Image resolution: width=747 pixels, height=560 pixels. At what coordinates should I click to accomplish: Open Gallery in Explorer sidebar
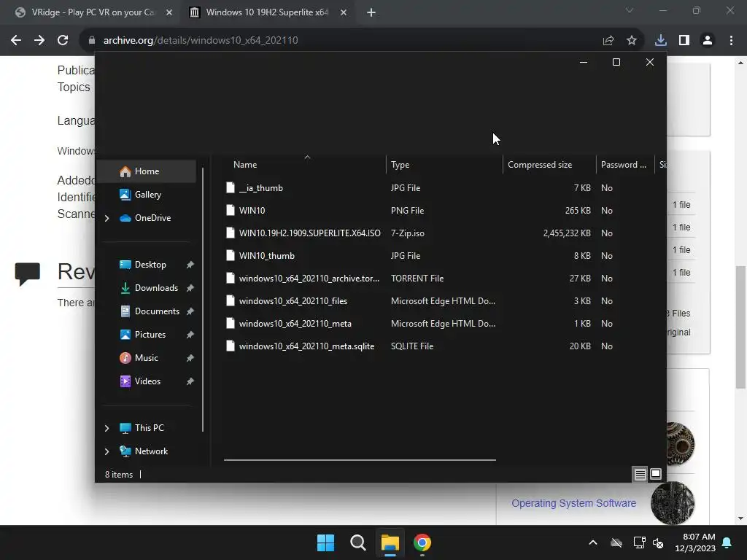146,195
